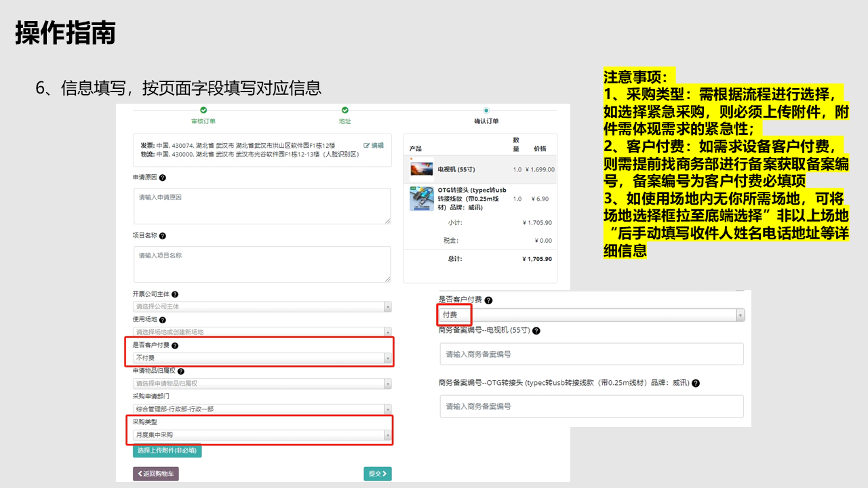Open the 采购类型 dropdown showing 月度集中采购
868x488 pixels.
point(262,434)
